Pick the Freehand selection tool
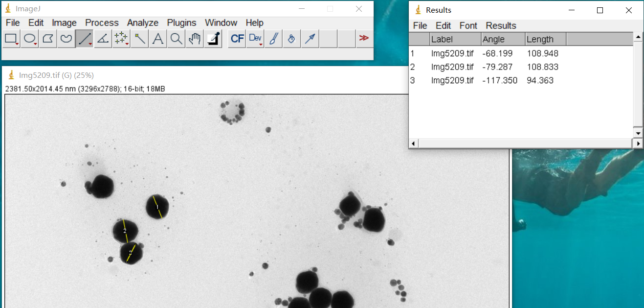This screenshot has height=308, width=644. click(x=66, y=39)
